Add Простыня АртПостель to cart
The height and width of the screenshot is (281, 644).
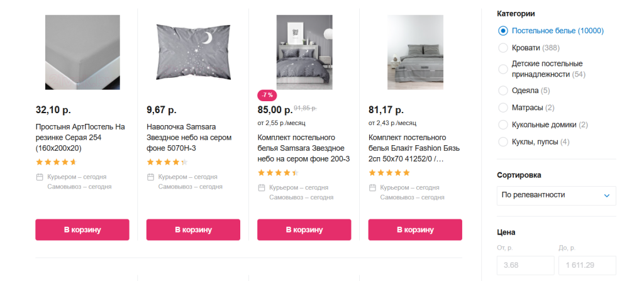pyautogui.click(x=82, y=229)
